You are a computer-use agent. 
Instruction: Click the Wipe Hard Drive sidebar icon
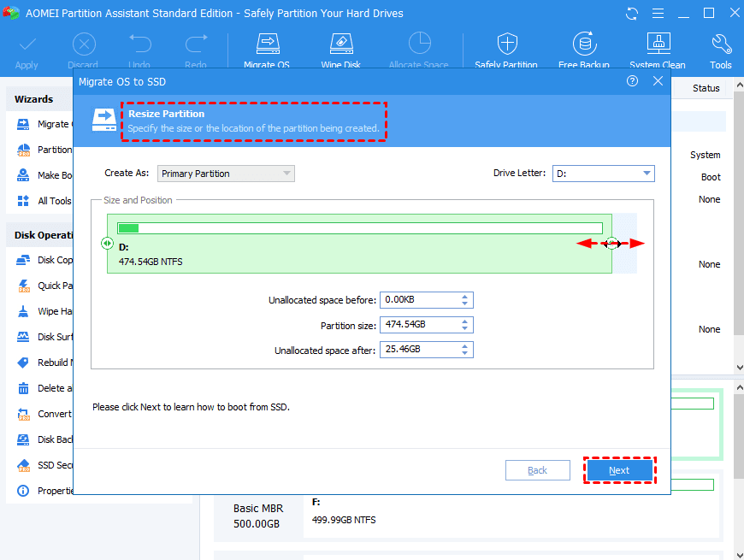(23, 311)
